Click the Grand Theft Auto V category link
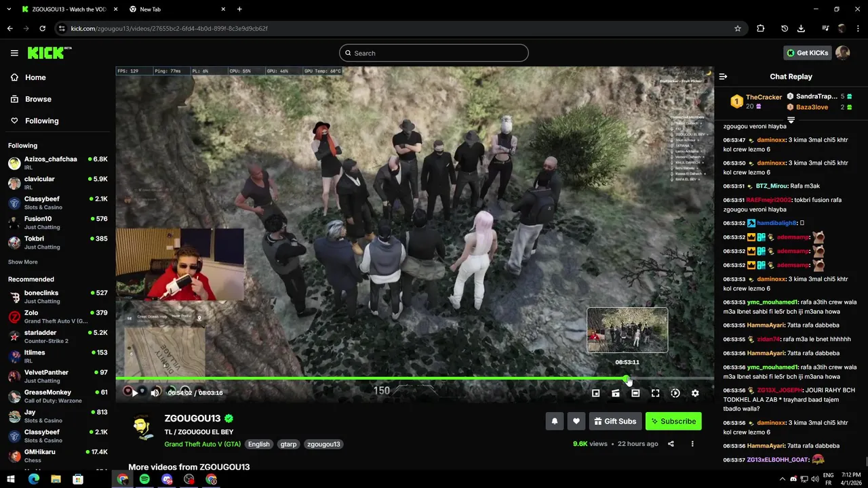Screen dimensions: 868x488 click(202, 444)
